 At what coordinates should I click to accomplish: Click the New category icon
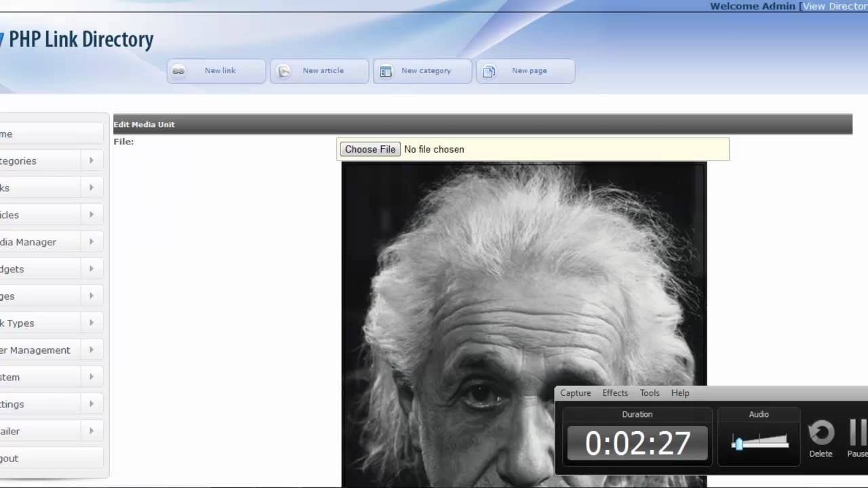(386, 71)
